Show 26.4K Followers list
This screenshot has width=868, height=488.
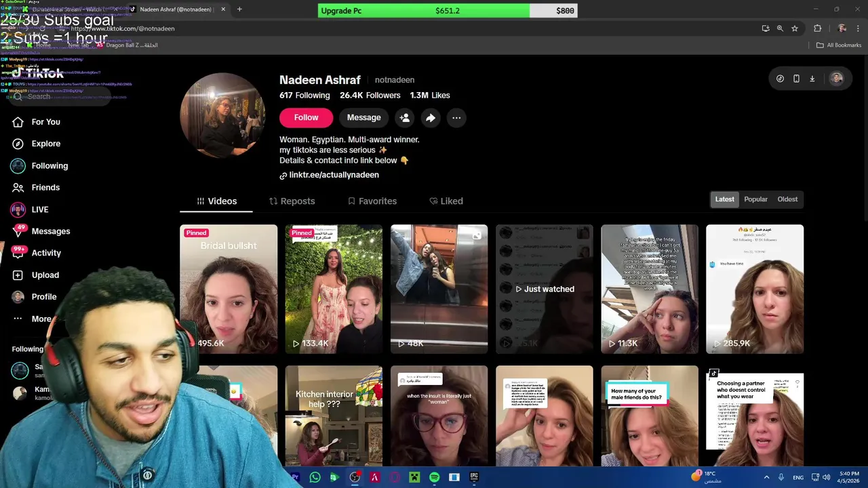tap(370, 96)
